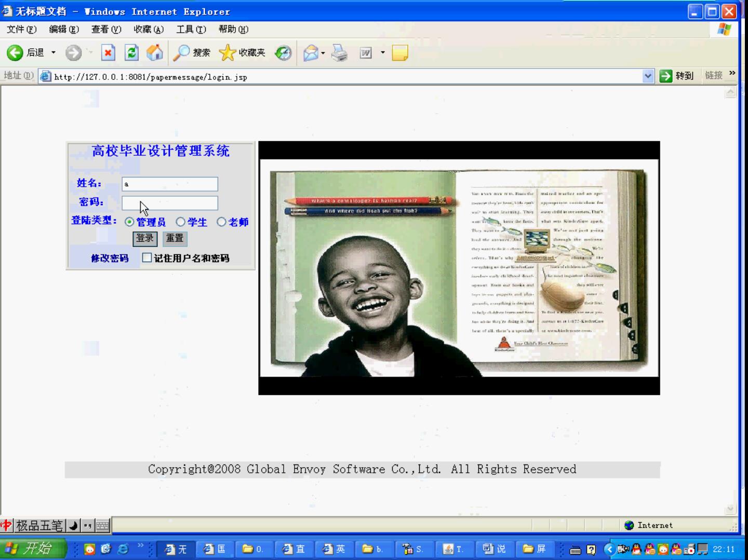Open the 工具(T) menu

pyautogui.click(x=191, y=29)
